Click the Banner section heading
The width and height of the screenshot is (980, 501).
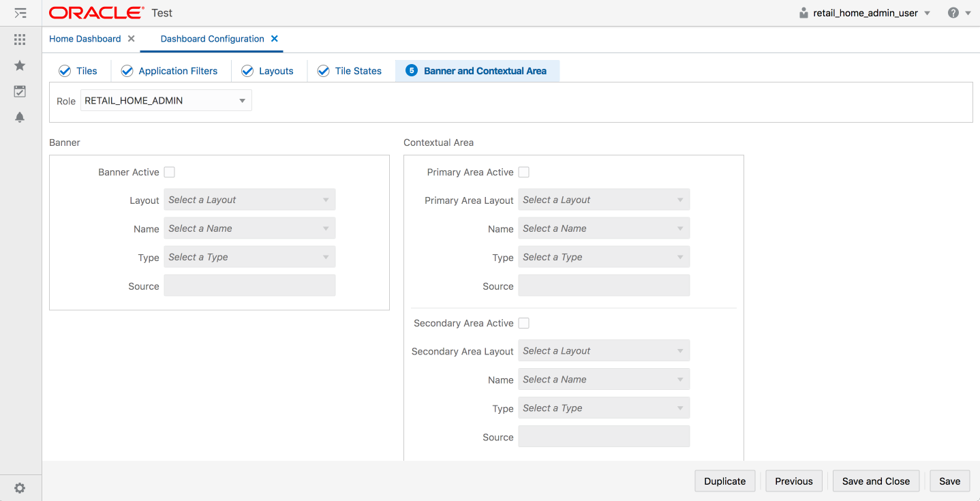[65, 142]
